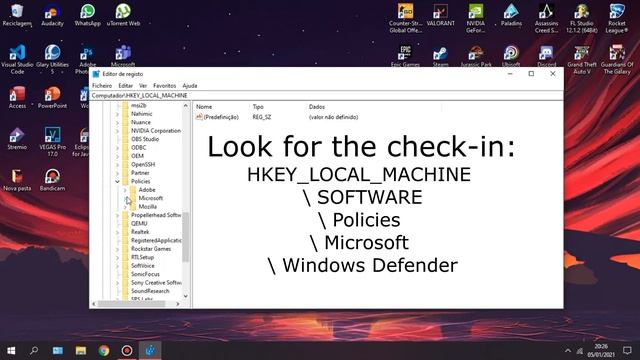Select the ODBC registry key
Image resolution: width=640 pixels, height=360 pixels.
pos(138,147)
